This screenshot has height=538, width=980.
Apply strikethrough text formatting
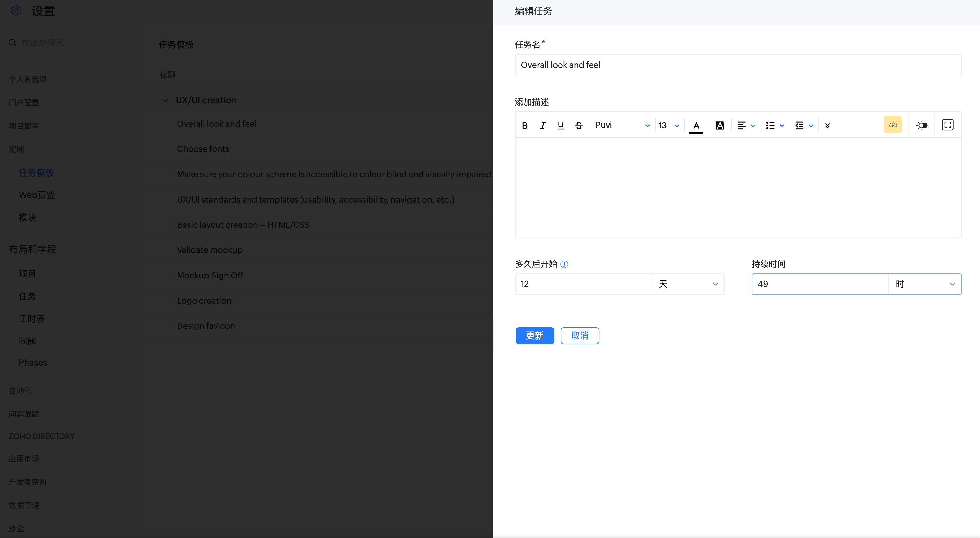[579, 126]
